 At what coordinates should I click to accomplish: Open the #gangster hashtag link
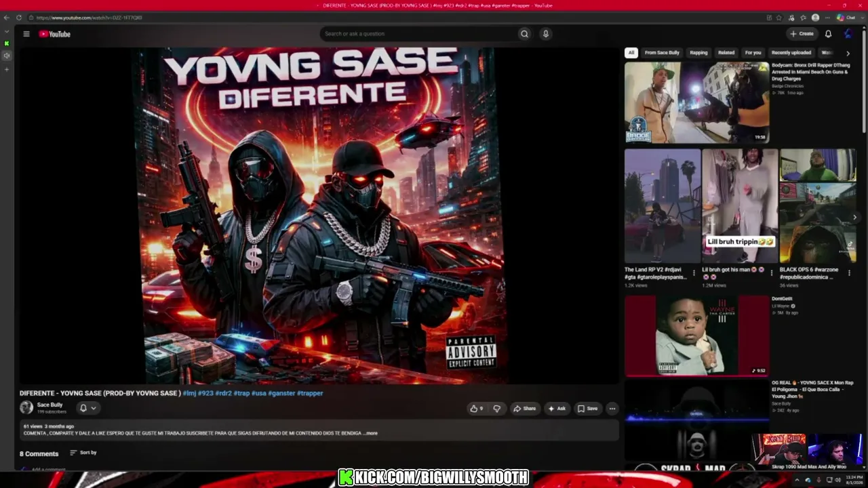pos(281,393)
